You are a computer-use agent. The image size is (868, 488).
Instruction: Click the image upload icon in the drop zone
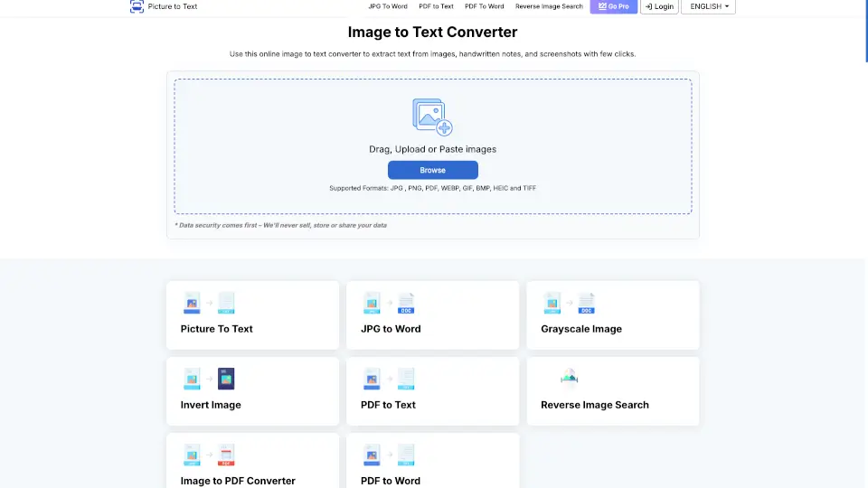(x=432, y=117)
